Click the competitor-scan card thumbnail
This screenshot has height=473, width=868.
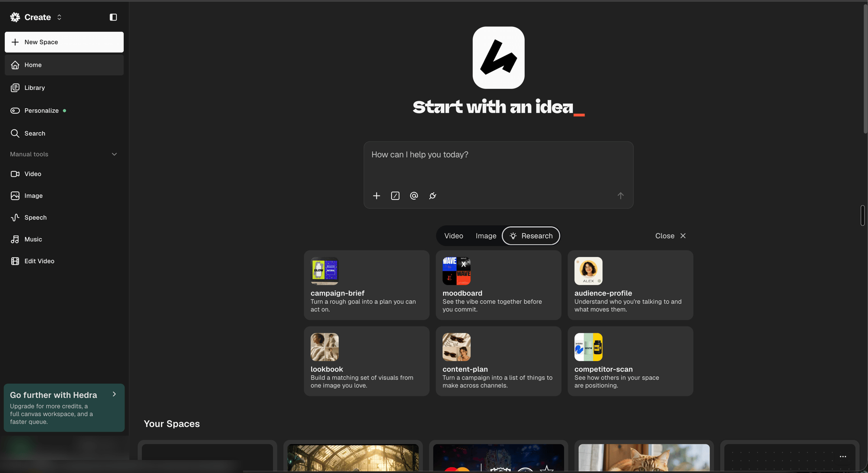tap(589, 347)
